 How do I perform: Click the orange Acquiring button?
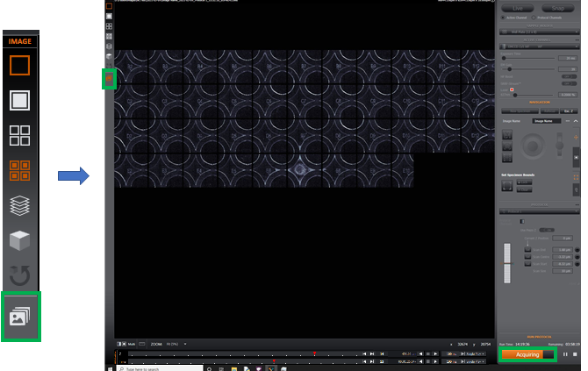click(x=528, y=354)
